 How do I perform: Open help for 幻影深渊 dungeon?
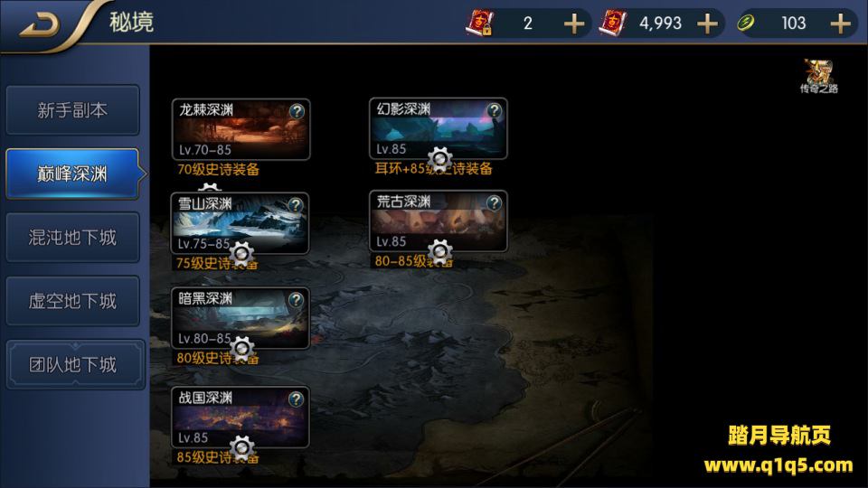point(494,110)
